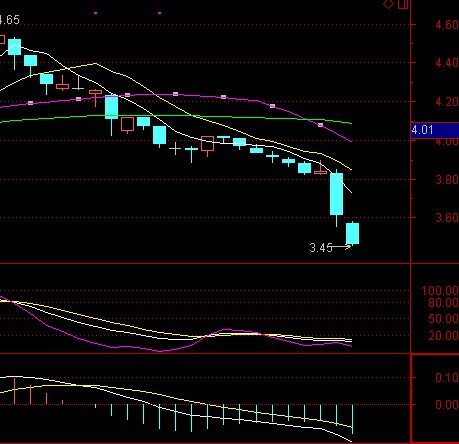
Task: Click the 50.00 indicator axis label
Action: point(443,319)
